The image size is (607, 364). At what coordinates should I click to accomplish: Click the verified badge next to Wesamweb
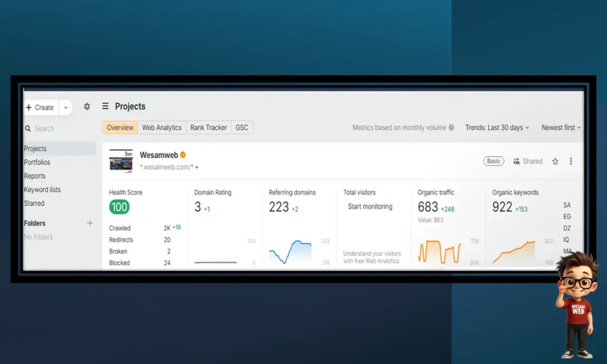click(x=183, y=155)
